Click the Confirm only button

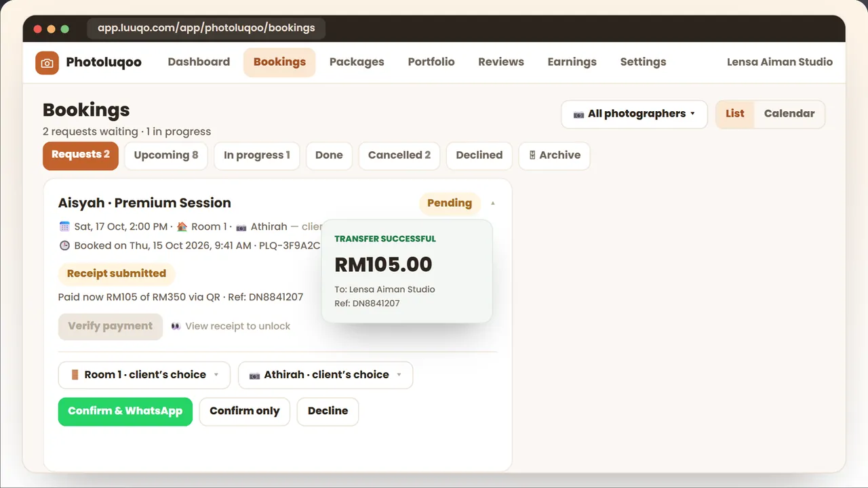(x=245, y=411)
